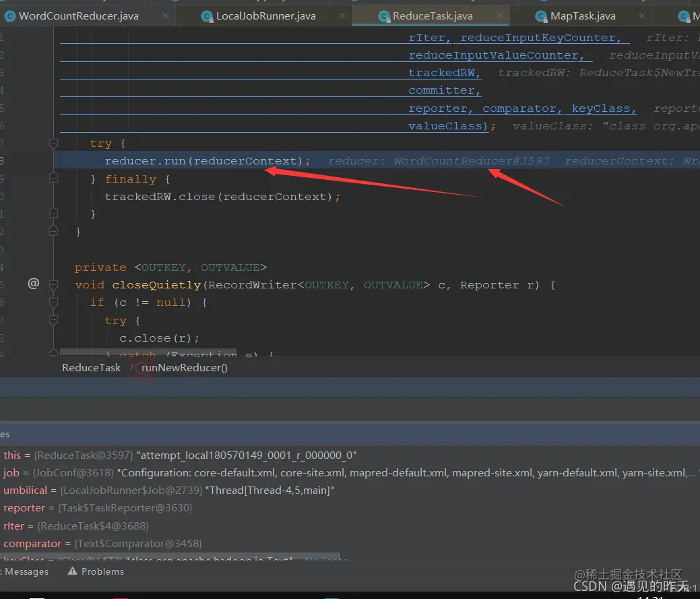Click the @ gutter icon beside closeQuietly

(34, 284)
